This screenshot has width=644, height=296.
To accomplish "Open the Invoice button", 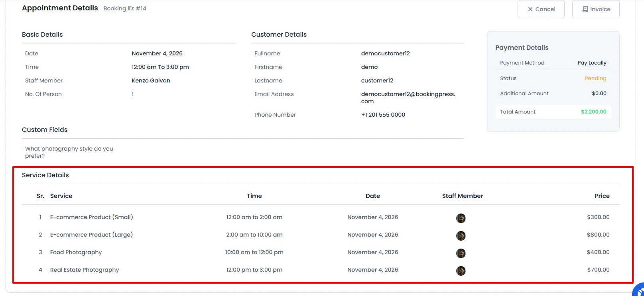I will (596, 9).
